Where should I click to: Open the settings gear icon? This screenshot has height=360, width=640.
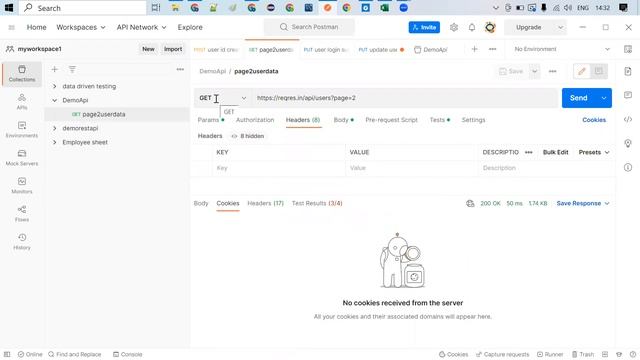click(x=454, y=27)
